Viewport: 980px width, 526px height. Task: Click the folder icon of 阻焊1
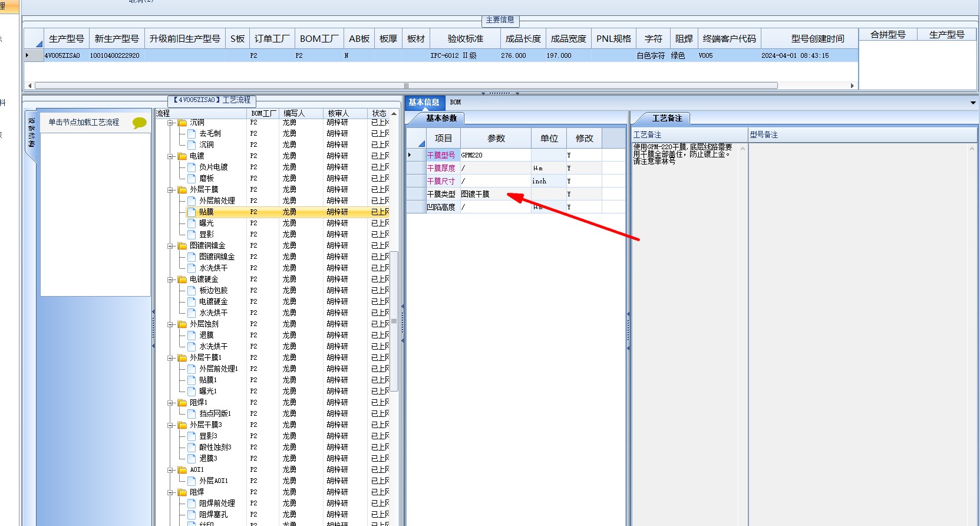[183, 403]
